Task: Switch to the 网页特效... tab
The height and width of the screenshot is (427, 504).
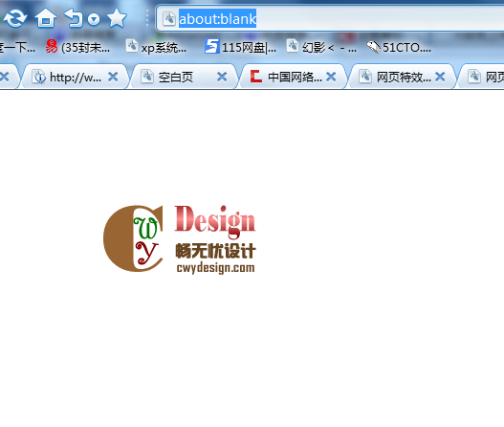Action: coord(402,77)
